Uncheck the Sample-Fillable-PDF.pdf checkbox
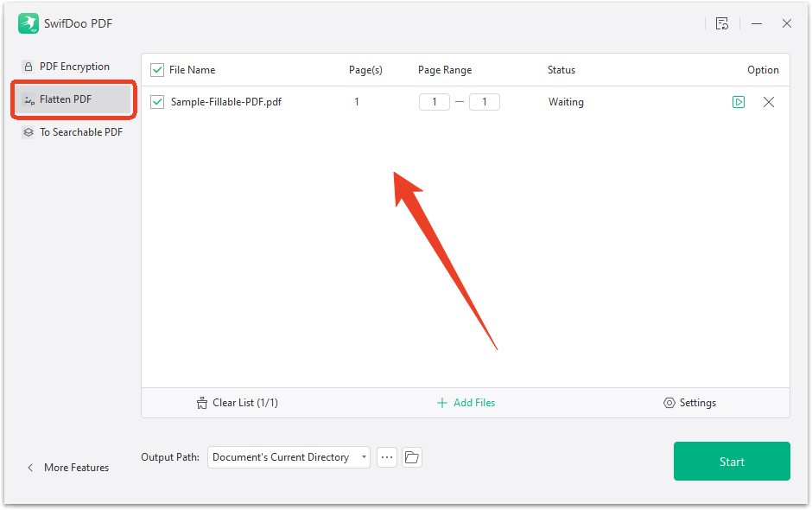The height and width of the screenshot is (510, 812). click(157, 102)
